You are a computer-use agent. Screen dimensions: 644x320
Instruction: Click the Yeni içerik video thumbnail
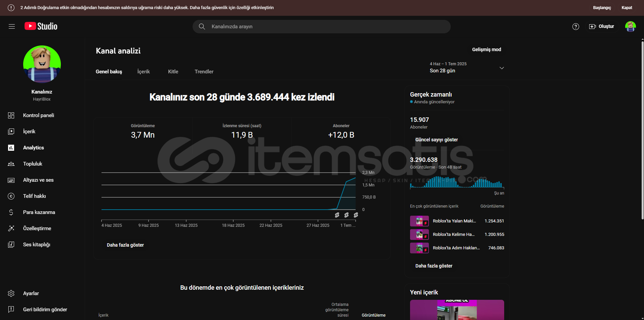[x=457, y=310]
